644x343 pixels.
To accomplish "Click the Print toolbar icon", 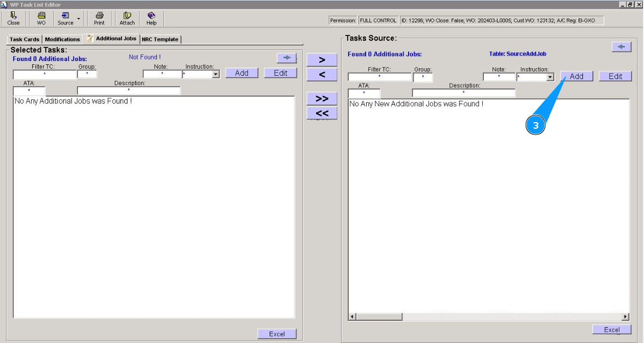I will point(99,19).
